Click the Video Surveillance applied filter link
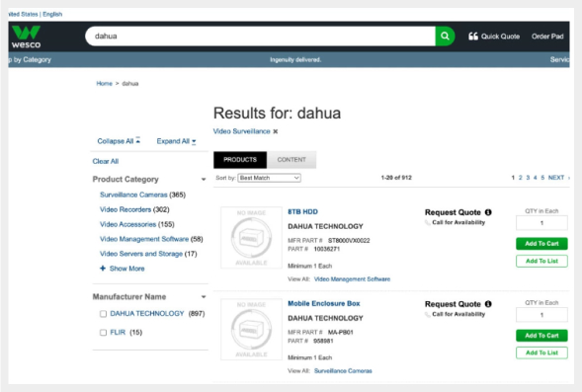 point(242,131)
